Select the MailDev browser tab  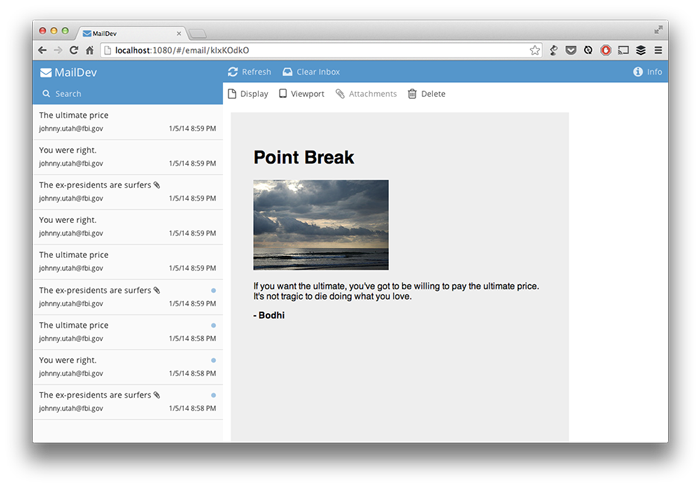click(x=132, y=33)
